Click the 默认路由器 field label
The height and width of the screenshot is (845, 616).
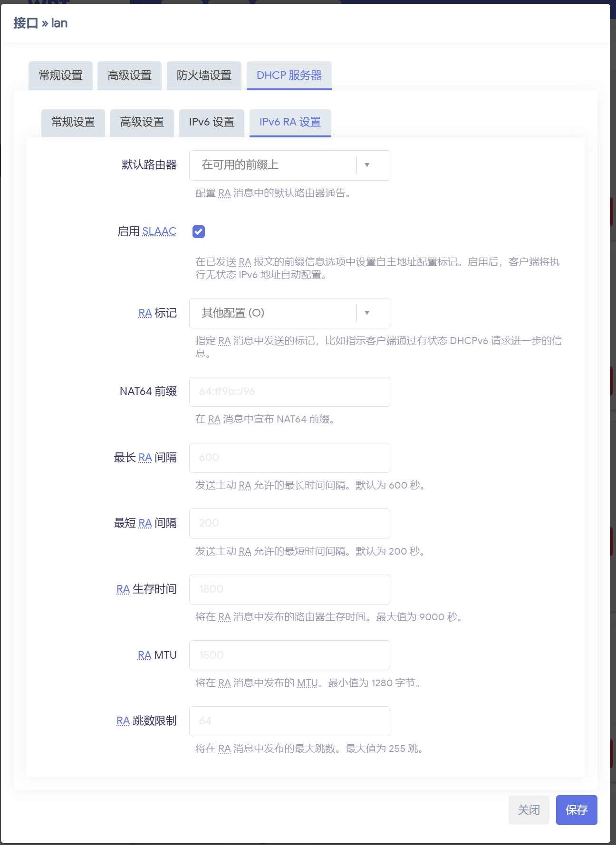pos(149,165)
